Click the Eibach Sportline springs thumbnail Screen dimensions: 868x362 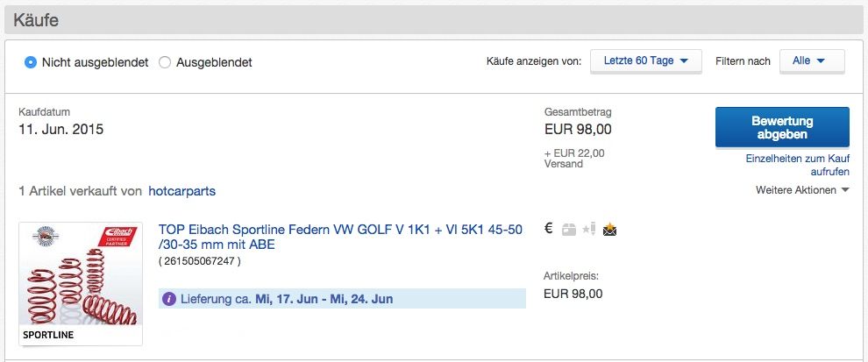(x=81, y=284)
